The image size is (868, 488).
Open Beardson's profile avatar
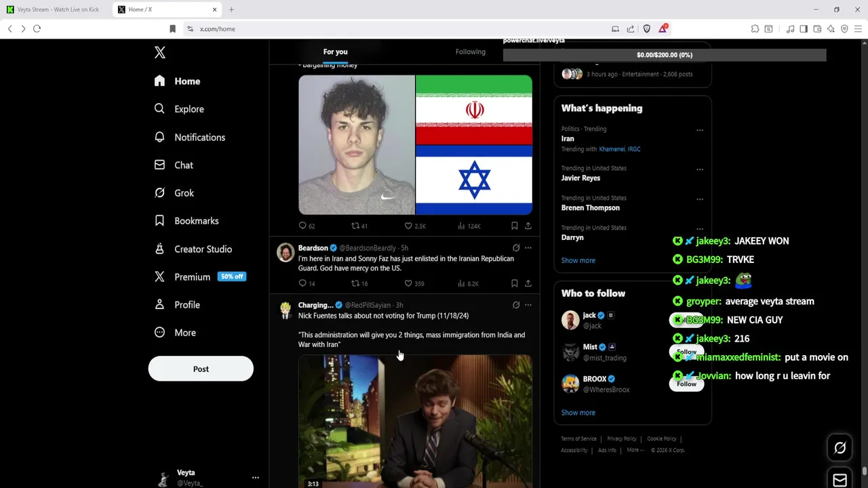coord(285,252)
